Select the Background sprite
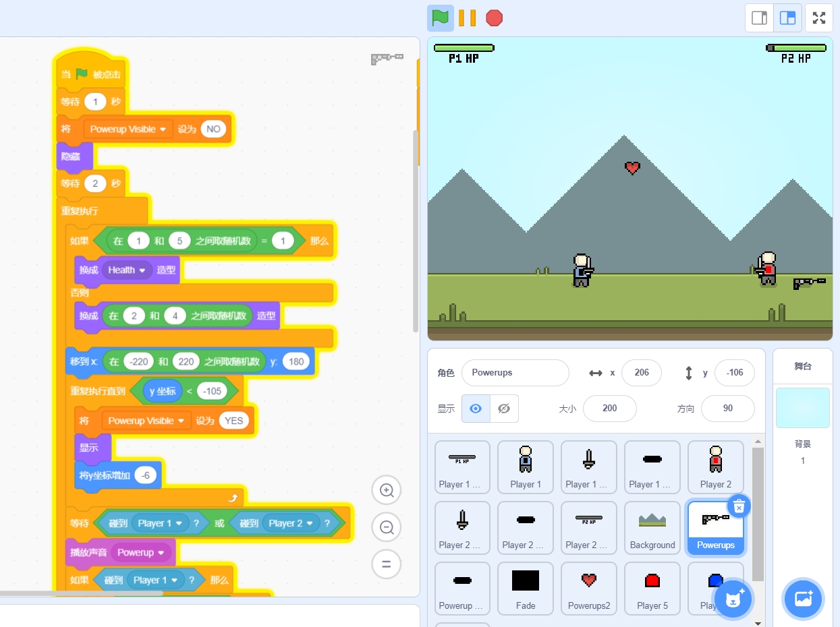840x627 pixels. point(652,528)
